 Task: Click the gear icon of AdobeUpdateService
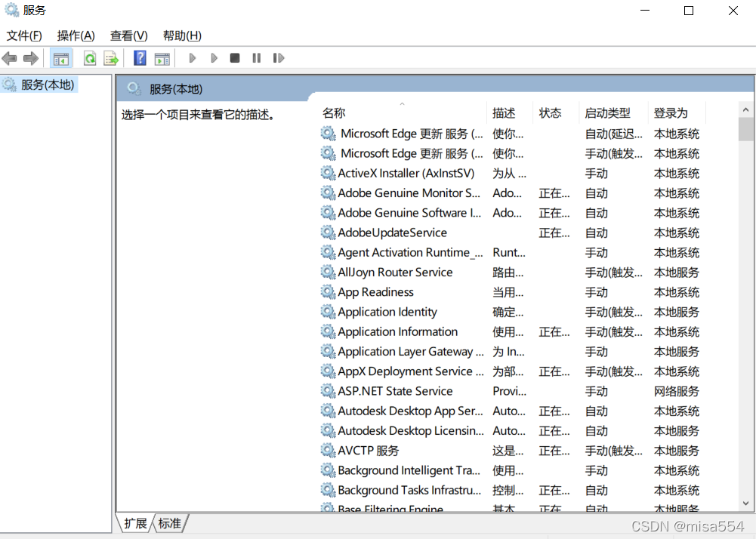pos(328,233)
